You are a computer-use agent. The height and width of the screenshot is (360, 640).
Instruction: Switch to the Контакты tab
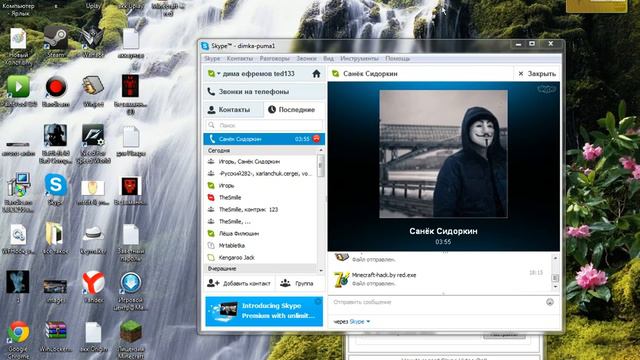[x=233, y=110]
